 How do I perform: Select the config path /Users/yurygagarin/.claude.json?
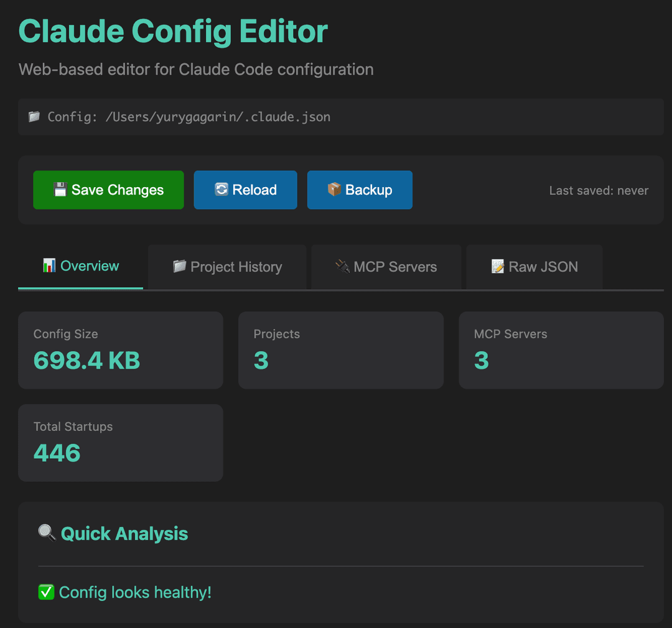(218, 117)
